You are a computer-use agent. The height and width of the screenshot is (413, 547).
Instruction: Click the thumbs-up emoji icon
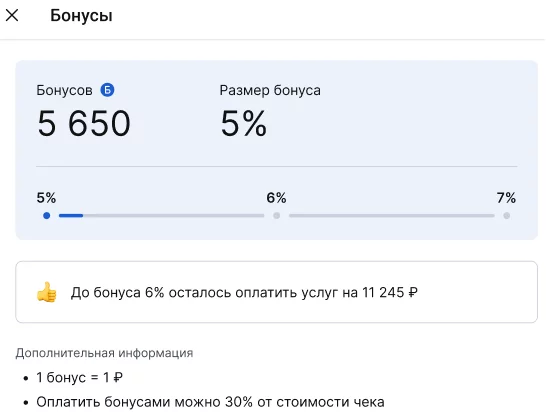[46, 292]
